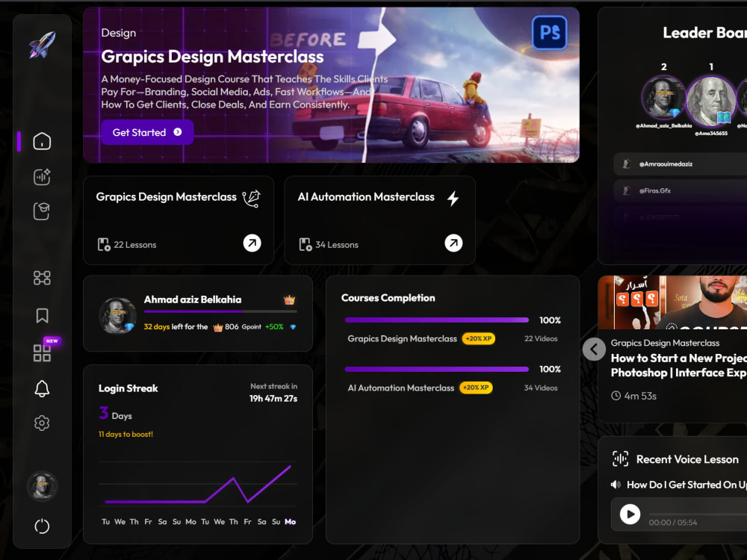Click @Ahmed_aziz_Belkahia leaderboard name
The height and width of the screenshot is (560, 747).
coord(663,125)
